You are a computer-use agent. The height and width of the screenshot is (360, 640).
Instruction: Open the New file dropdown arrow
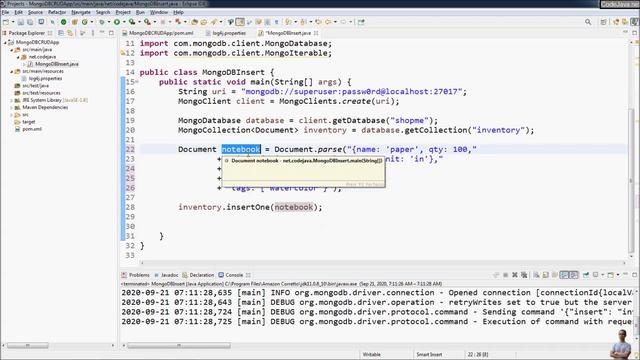(13, 22)
